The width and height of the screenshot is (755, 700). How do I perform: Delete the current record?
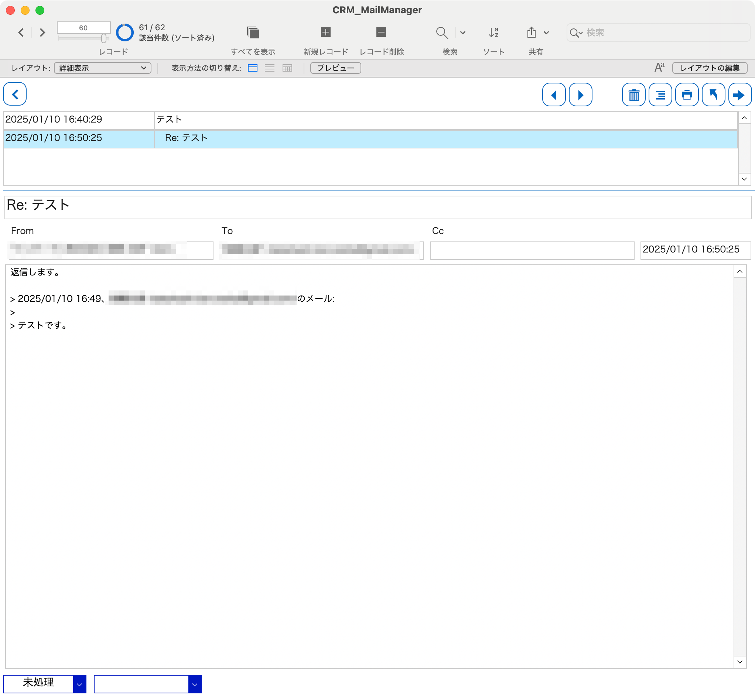[x=381, y=32]
